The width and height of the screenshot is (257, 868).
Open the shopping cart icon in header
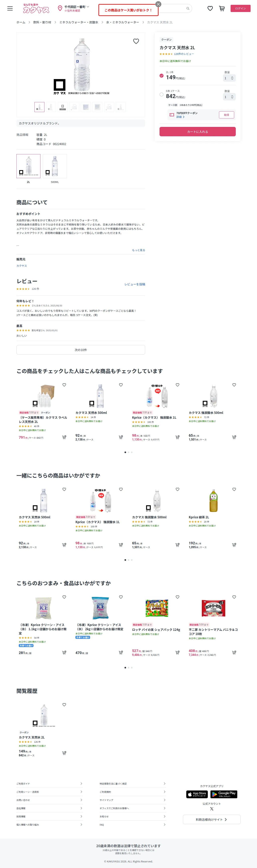[x=222, y=8]
